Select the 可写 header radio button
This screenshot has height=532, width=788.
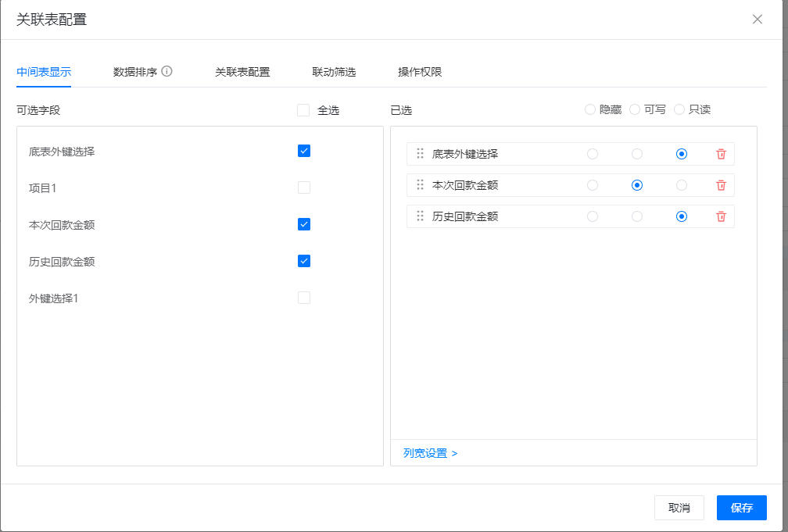tap(635, 109)
